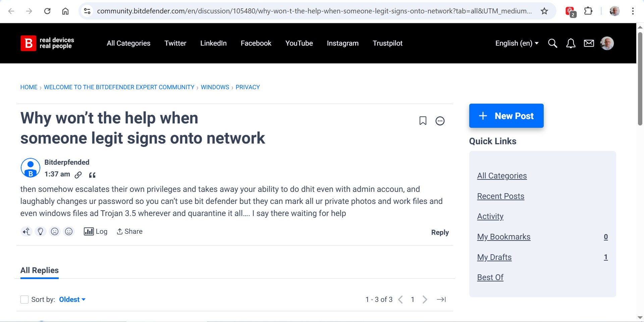Open the PRIVACY breadcrumb

coord(248,87)
